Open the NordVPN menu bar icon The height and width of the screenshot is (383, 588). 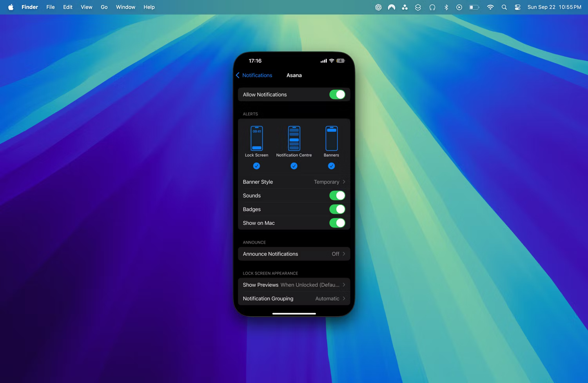pyautogui.click(x=391, y=7)
